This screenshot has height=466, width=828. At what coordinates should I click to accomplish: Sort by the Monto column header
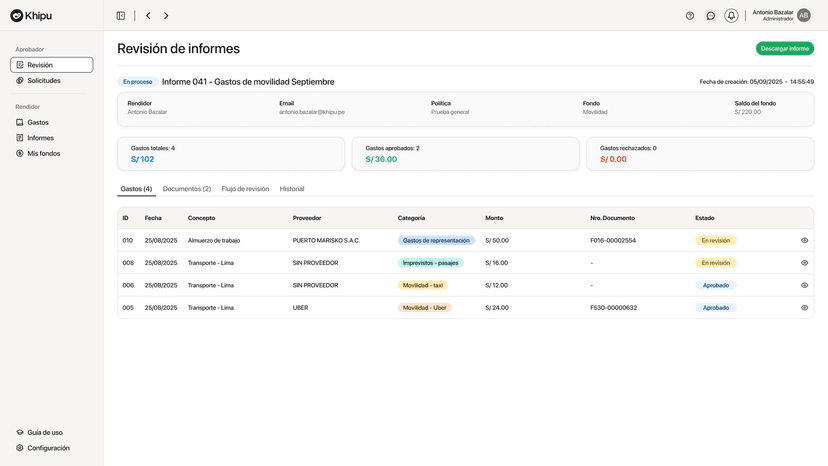pyautogui.click(x=495, y=218)
